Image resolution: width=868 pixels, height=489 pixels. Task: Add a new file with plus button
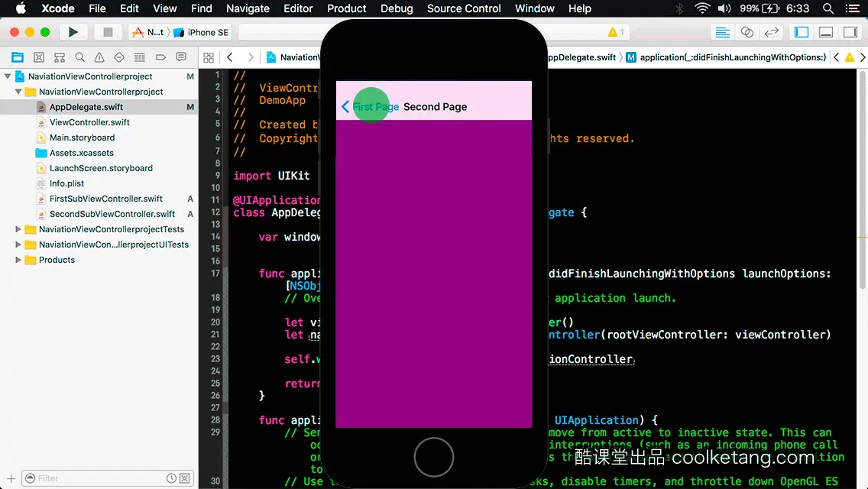(11, 478)
